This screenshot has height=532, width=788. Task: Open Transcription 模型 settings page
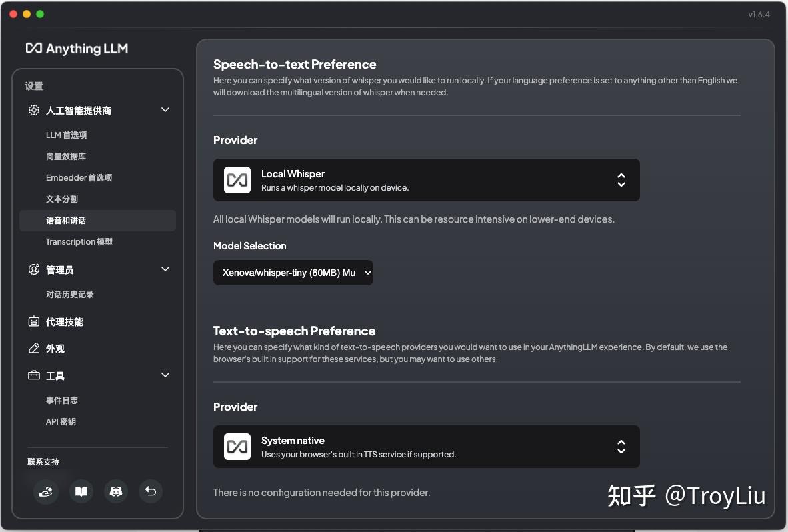79,241
